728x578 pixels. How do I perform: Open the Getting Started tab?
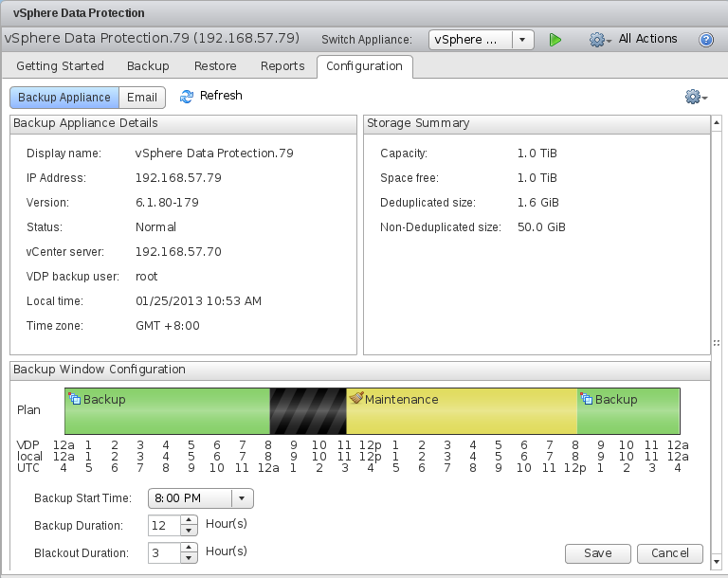pyautogui.click(x=61, y=66)
